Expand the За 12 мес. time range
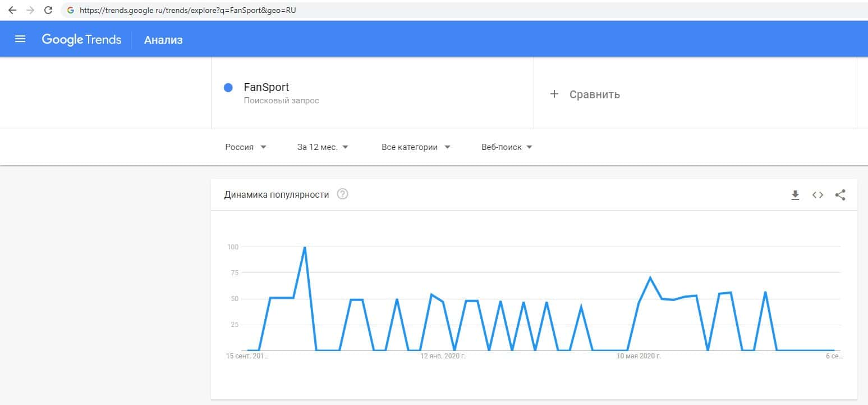 point(323,147)
